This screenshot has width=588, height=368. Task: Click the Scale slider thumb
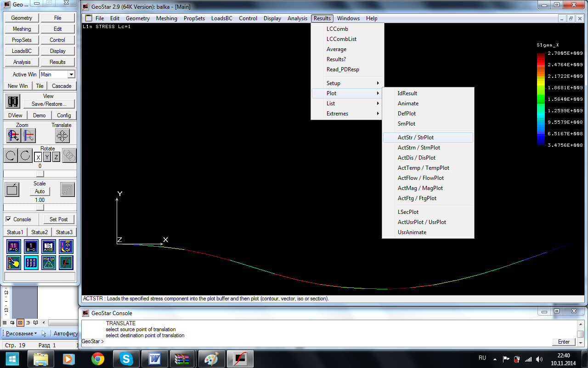[40, 207]
